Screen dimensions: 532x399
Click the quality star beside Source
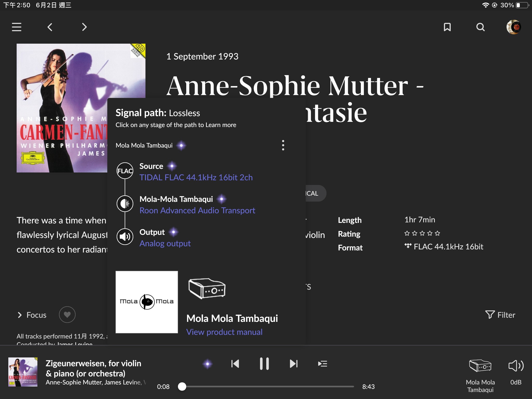pyautogui.click(x=172, y=166)
